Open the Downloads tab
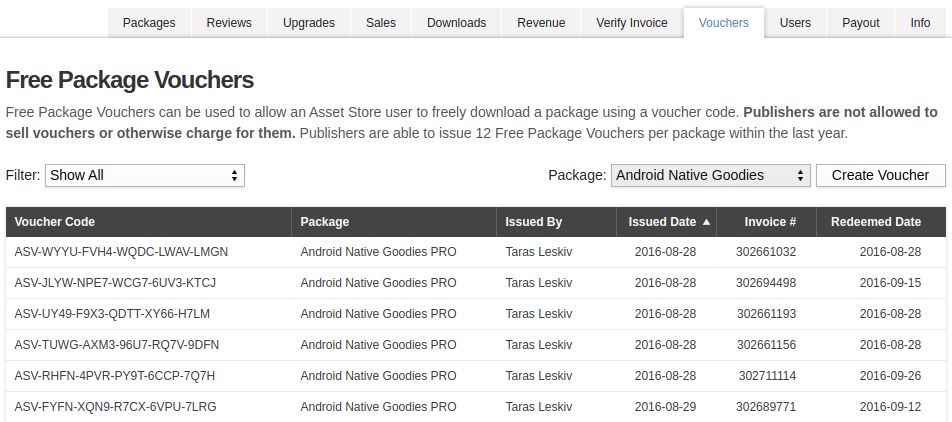 tap(457, 23)
